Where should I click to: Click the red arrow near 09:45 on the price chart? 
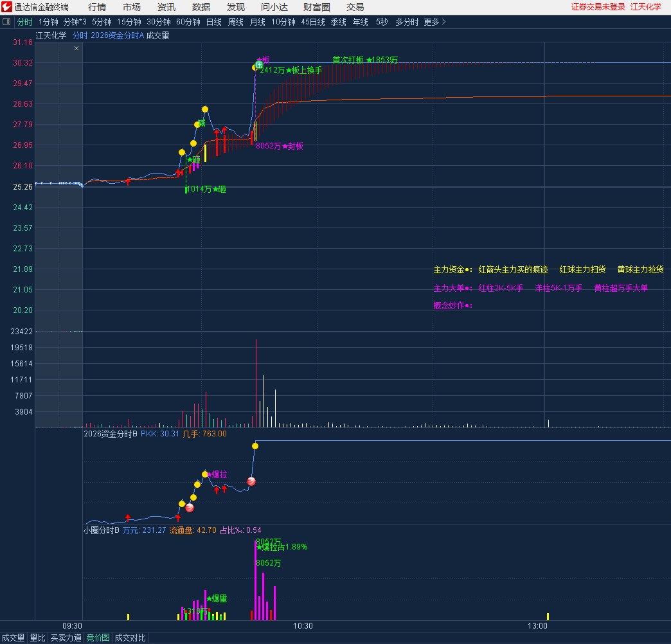[x=128, y=182]
